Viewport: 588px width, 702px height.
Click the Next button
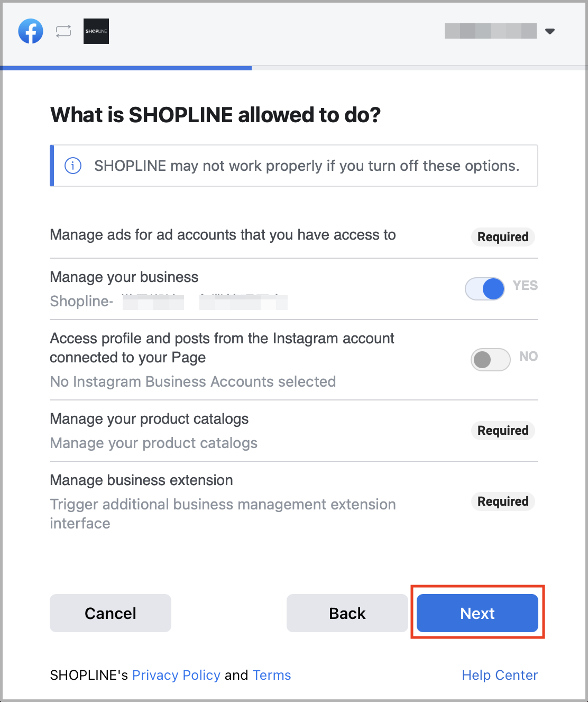pos(477,613)
